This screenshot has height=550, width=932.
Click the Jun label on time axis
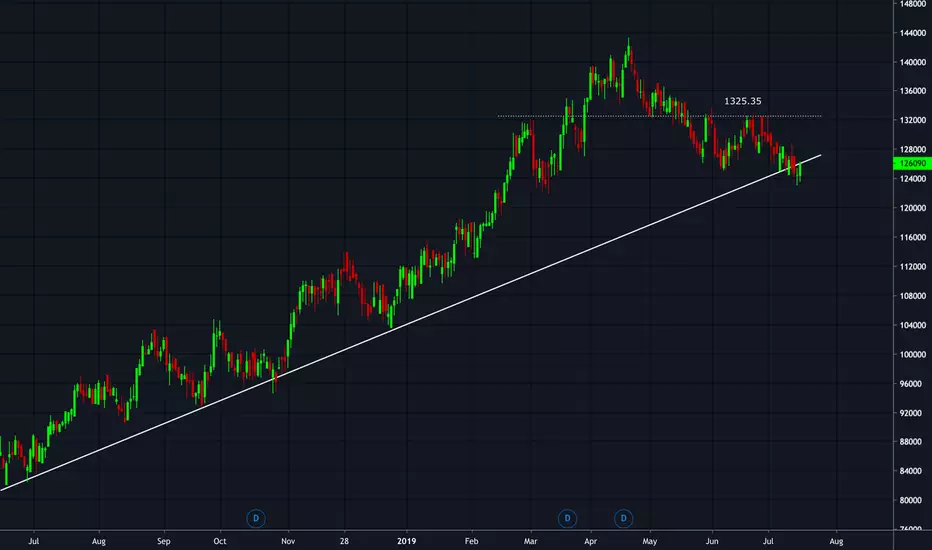(712, 541)
